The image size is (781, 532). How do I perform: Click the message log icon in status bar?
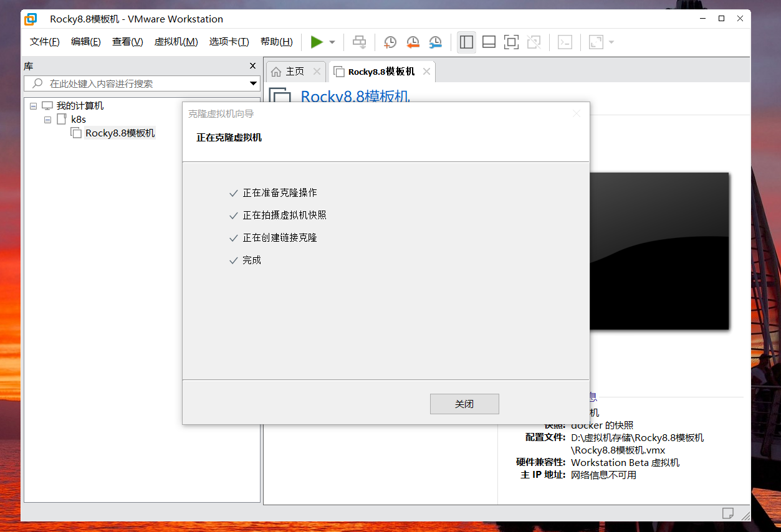(727, 513)
